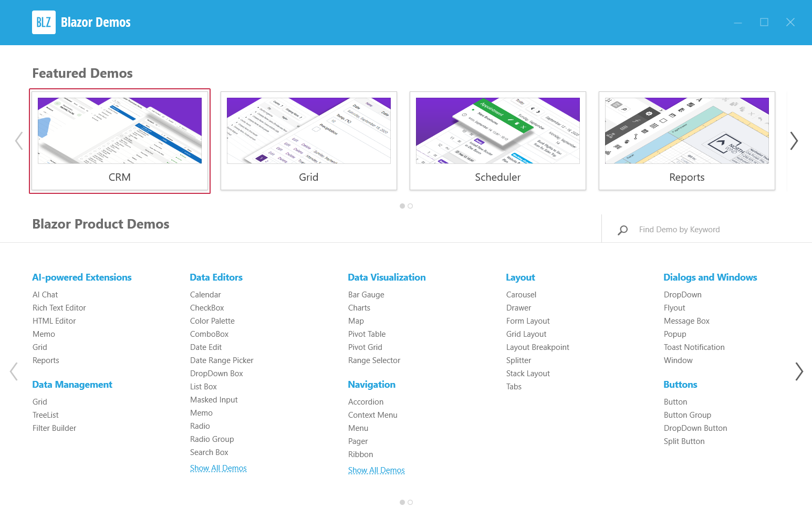Advance product demos using right chevron
The width and height of the screenshot is (812, 517).
click(799, 371)
